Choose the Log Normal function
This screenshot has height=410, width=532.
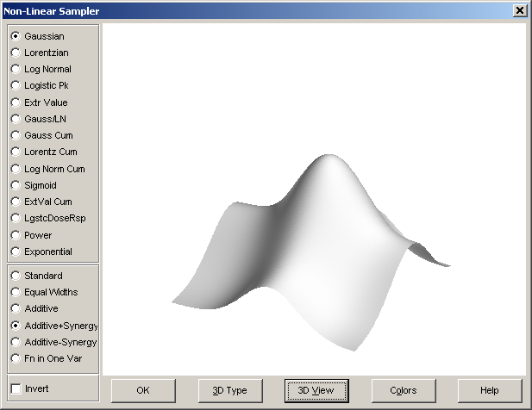pos(41,69)
